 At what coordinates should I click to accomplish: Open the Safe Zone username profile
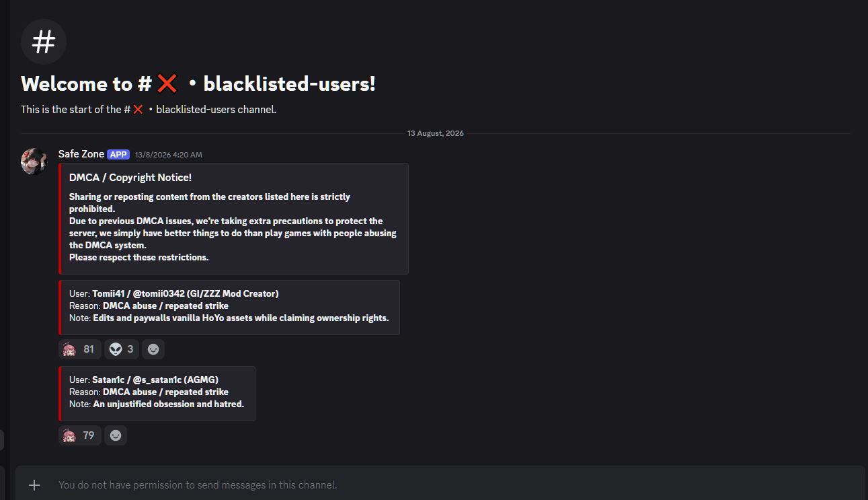click(81, 154)
